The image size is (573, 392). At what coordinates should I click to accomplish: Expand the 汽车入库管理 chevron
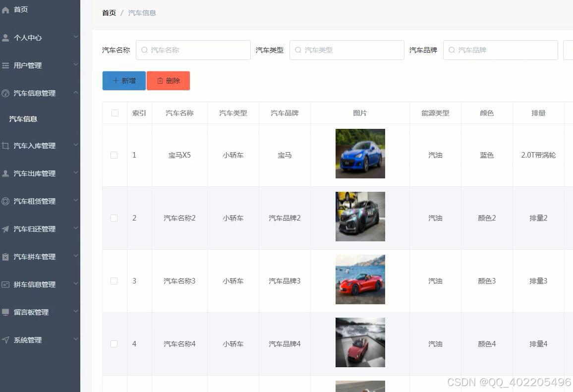pos(76,145)
